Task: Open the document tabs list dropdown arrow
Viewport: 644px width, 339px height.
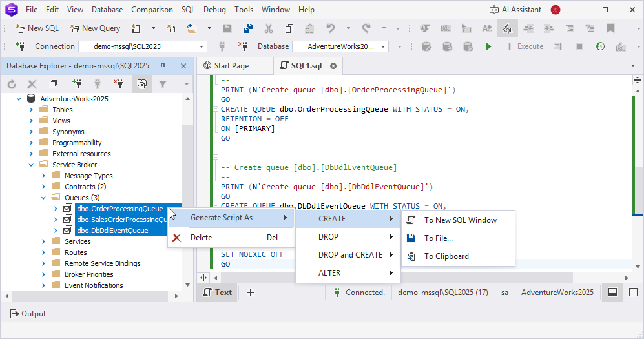Action: 633,66
